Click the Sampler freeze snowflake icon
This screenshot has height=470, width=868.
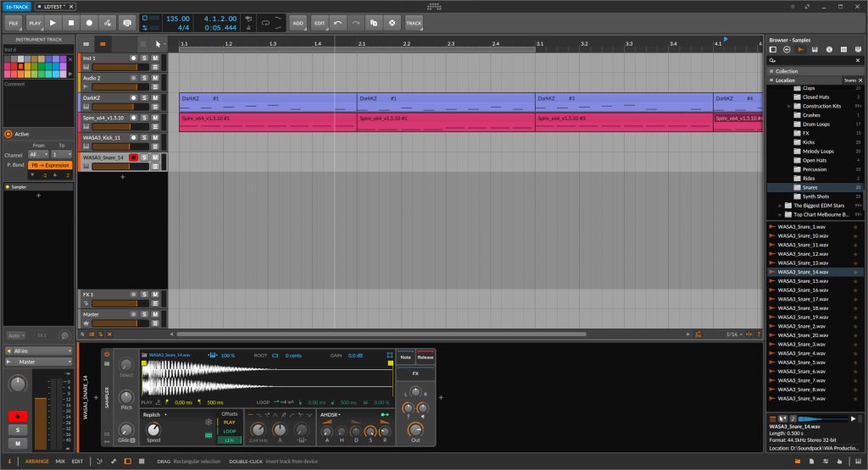pos(209,422)
